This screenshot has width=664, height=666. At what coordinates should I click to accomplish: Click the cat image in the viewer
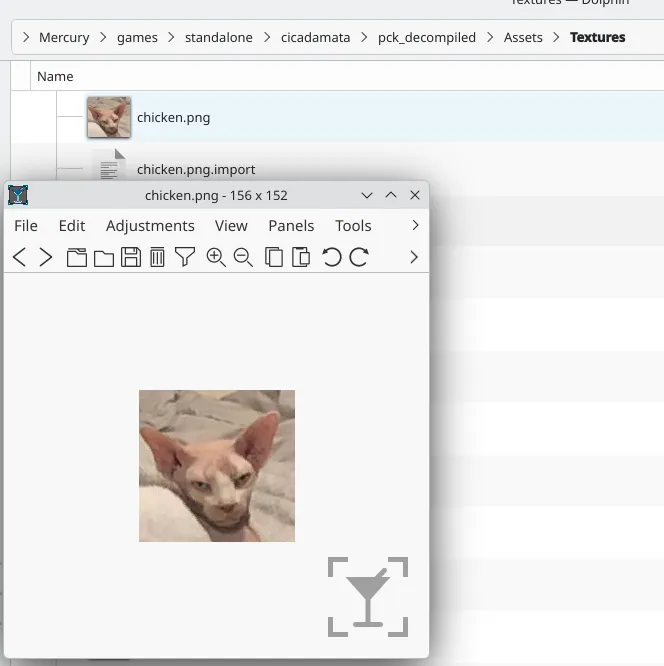217,466
